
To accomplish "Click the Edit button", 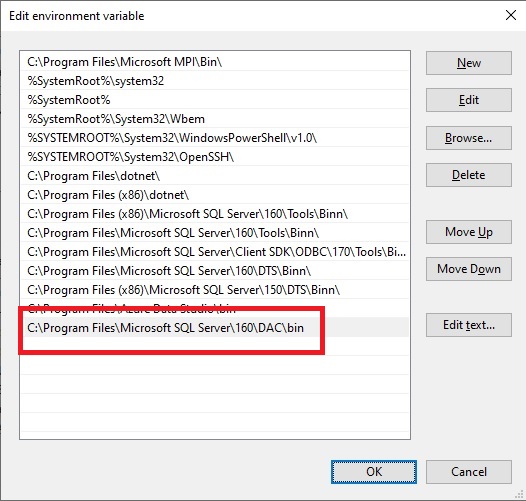I will [x=469, y=100].
